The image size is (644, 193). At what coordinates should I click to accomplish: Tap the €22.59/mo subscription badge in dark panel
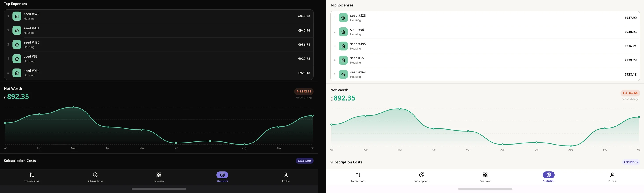[x=305, y=161]
